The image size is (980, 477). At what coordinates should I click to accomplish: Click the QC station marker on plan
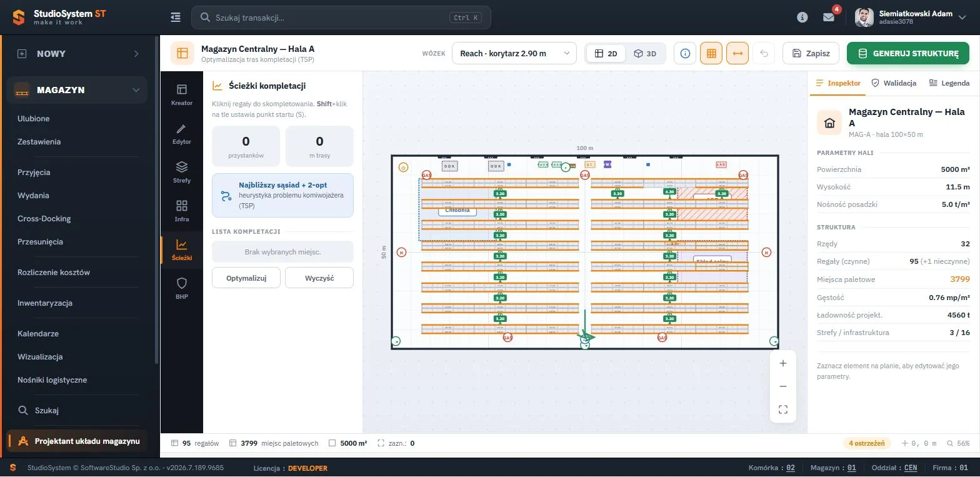(x=589, y=165)
